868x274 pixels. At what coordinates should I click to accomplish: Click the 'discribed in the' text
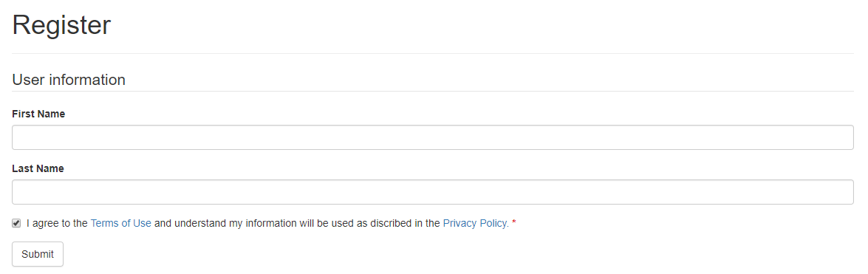pos(405,223)
